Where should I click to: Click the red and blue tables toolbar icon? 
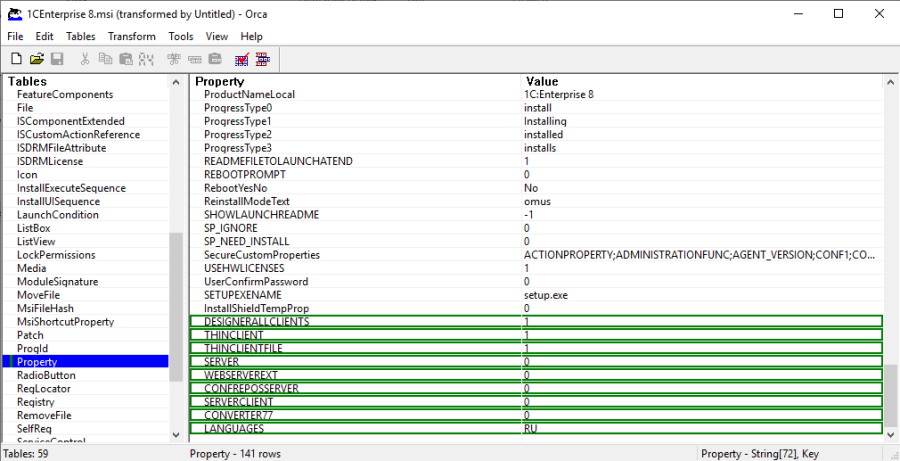pos(263,59)
